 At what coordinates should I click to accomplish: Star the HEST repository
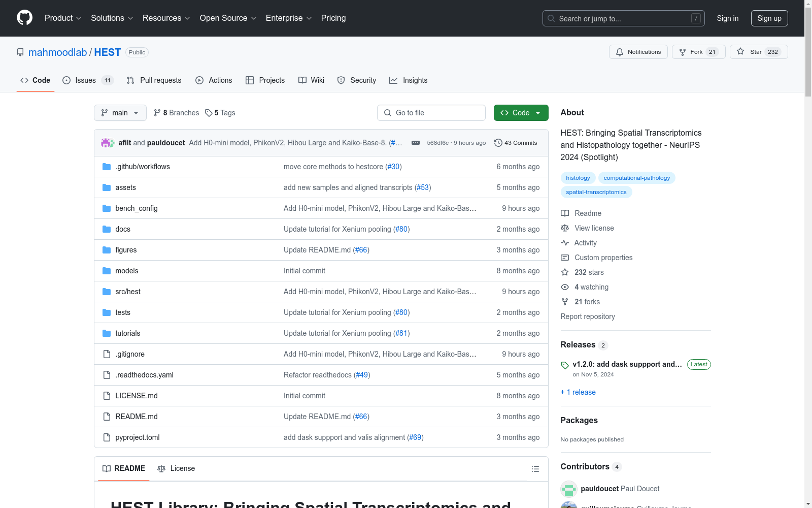tap(759, 52)
